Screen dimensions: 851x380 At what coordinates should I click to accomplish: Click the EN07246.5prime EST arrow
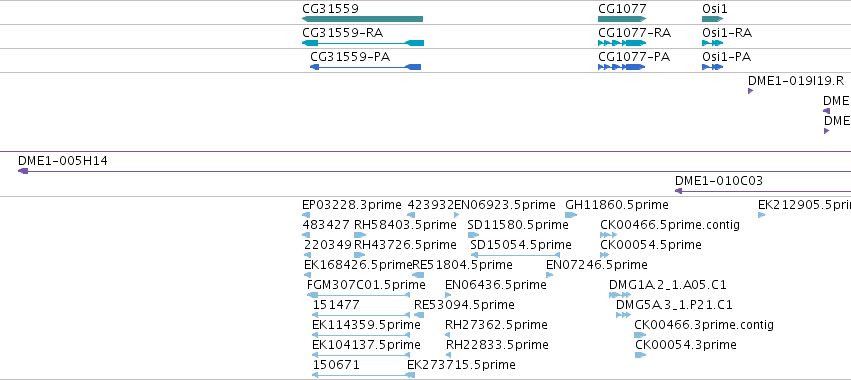coord(549,275)
